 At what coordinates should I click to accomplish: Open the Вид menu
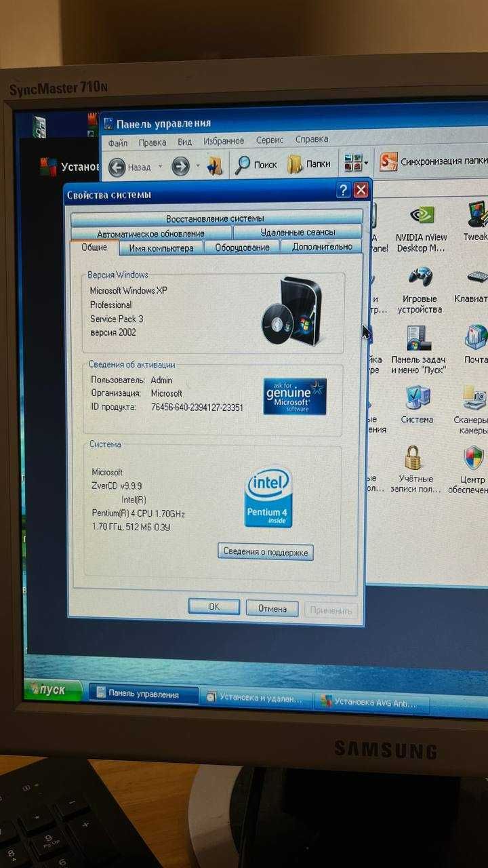pyautogui.click(x=185, y=142)
